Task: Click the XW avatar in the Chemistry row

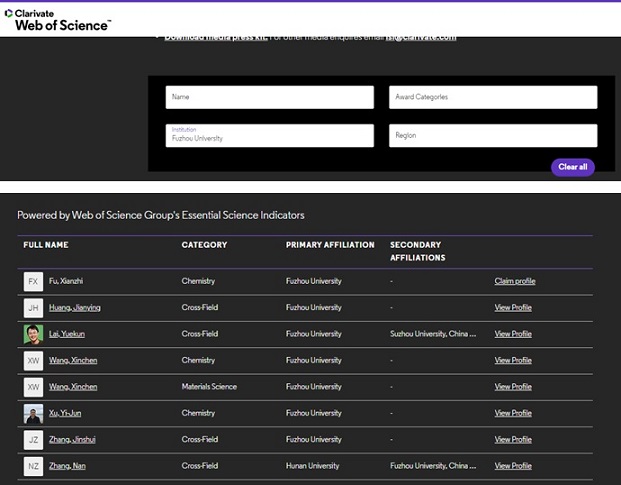Action: (33, 360)
